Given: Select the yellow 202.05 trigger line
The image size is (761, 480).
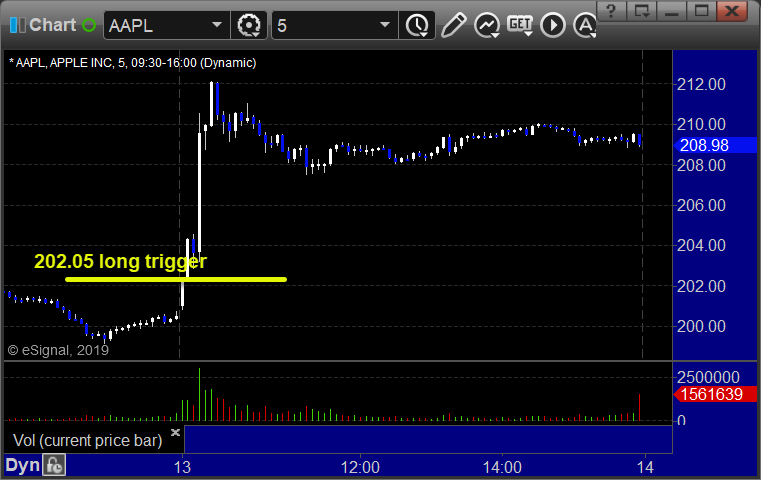Looking at the screenshot, I should tap(176, 280).
